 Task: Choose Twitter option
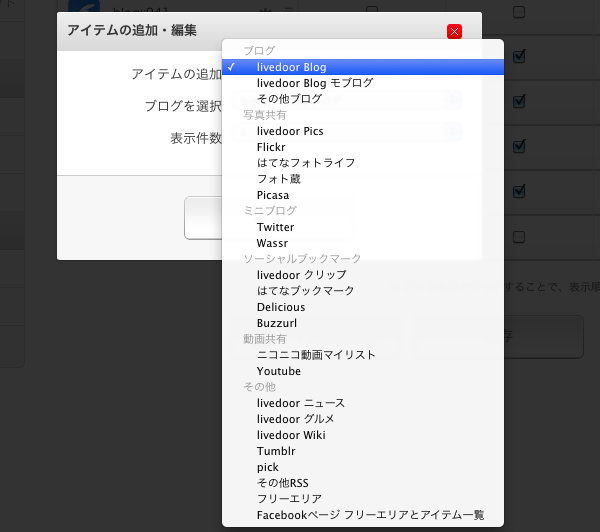[x=363, y=227]
